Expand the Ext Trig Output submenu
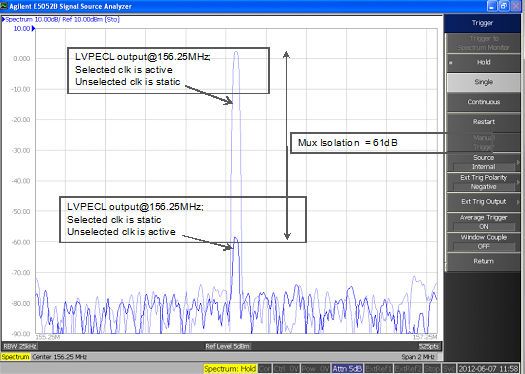This screenshot has height=374, width=525. (483, 202)
